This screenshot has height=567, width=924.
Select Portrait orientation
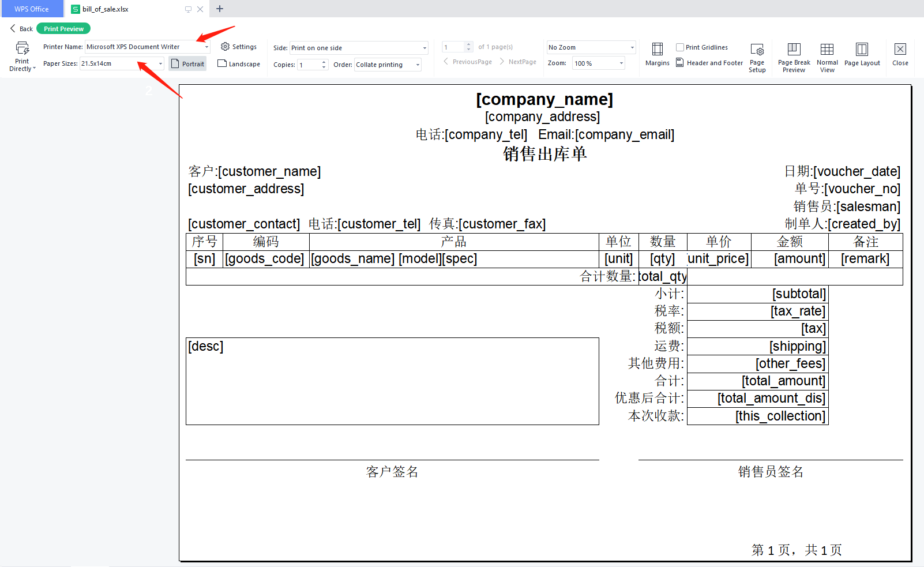coord(187,64)
